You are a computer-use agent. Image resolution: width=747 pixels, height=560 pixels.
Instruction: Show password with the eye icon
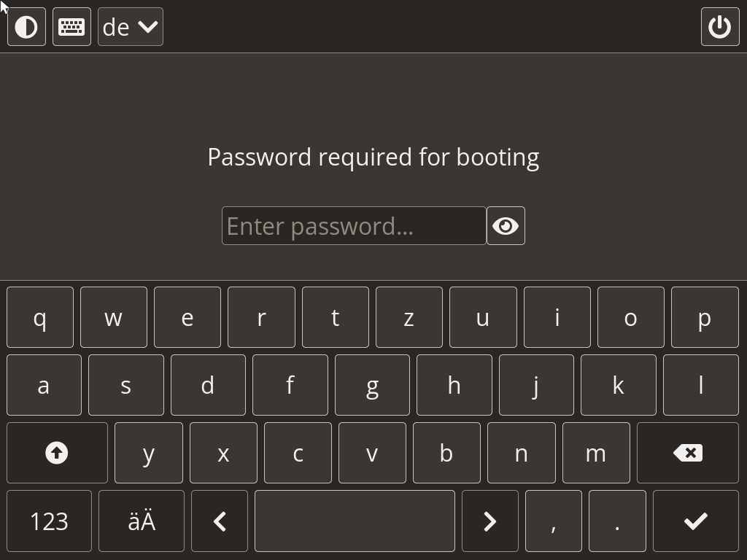coord(506,226)
